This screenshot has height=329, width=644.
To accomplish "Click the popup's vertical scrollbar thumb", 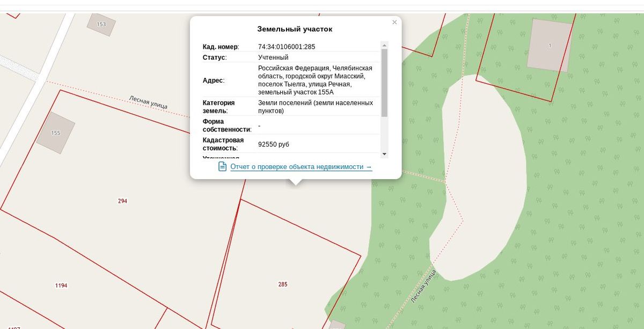I will 384,83.
